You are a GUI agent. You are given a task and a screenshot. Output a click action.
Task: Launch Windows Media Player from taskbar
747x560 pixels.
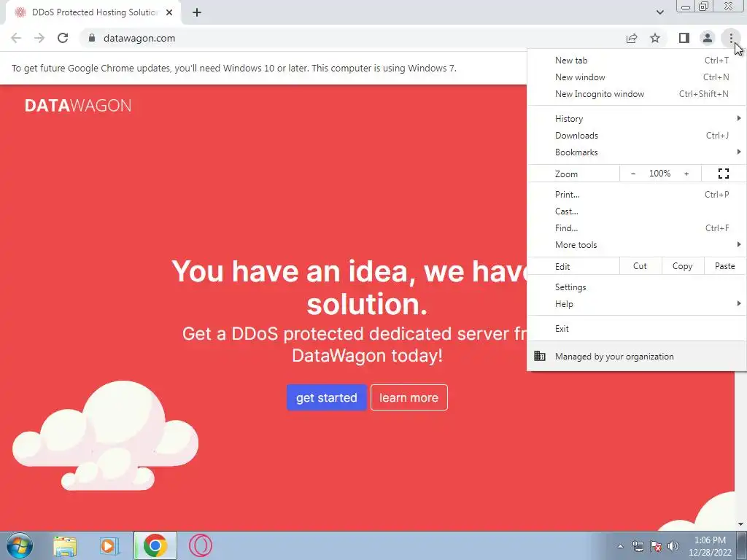109,545
